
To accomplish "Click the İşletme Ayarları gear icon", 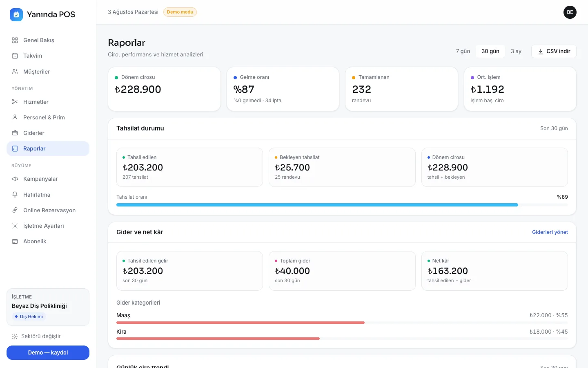I will click(x=15, y=226).
